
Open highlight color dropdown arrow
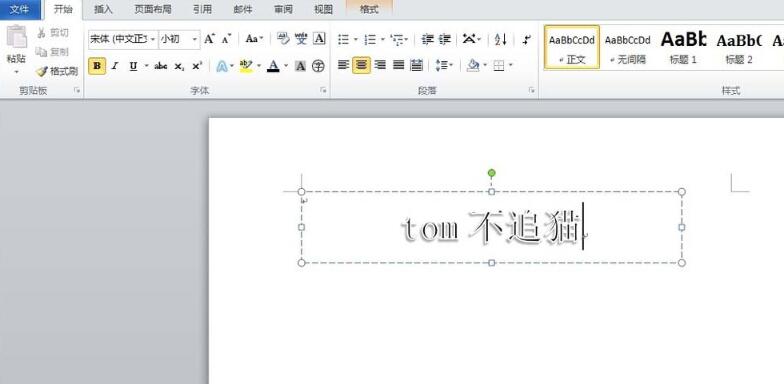coord(258,66)
